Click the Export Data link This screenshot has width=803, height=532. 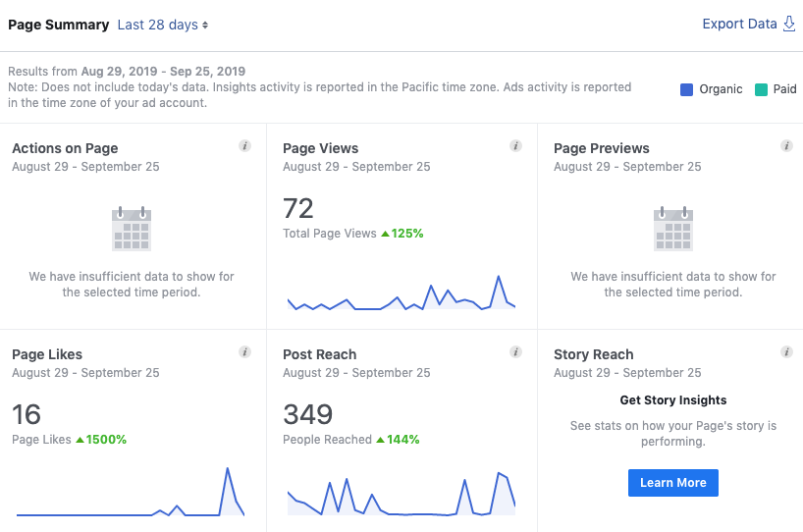(739, 25)
